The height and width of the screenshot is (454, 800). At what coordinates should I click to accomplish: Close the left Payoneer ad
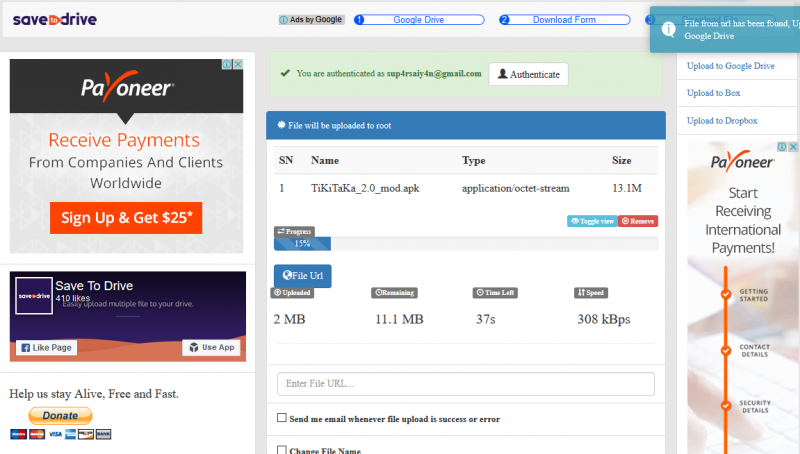pos(238,64)
